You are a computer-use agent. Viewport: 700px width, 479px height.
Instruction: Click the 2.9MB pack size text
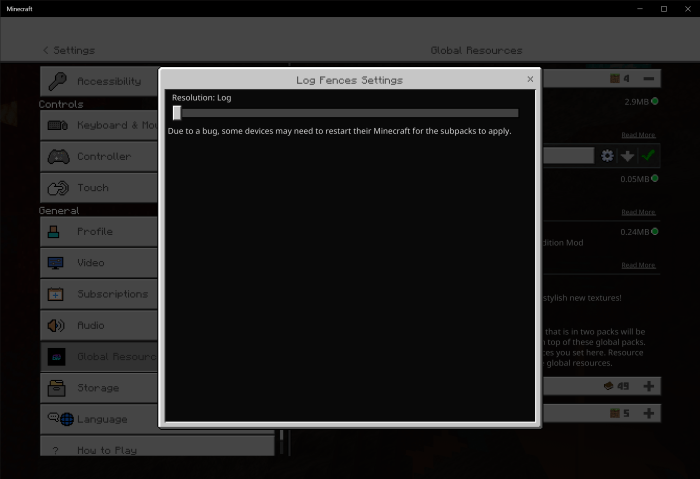(637, 102)
